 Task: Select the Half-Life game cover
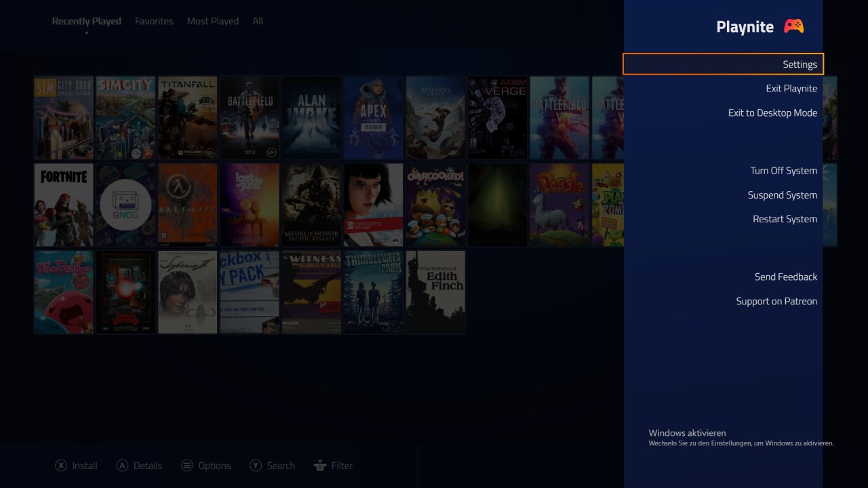(188, 205)
